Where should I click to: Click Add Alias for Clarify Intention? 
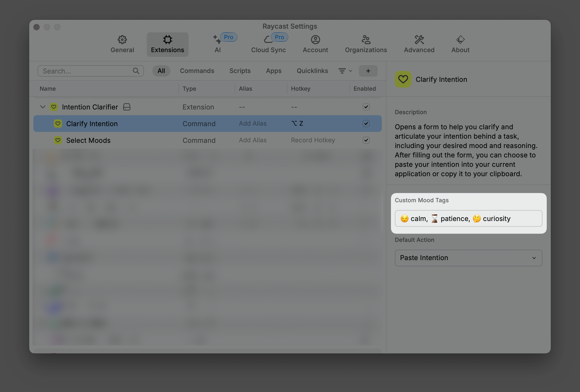coord(252,124)
